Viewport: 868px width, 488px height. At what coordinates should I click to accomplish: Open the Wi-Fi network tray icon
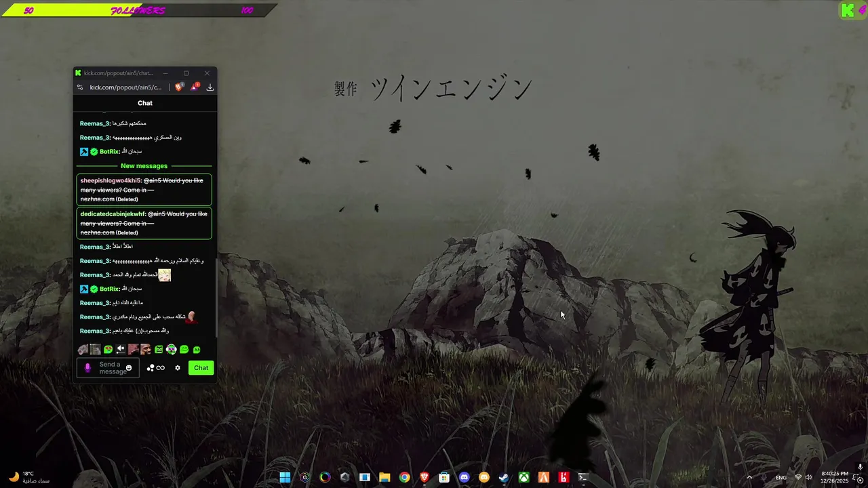[x=798, y=477]
